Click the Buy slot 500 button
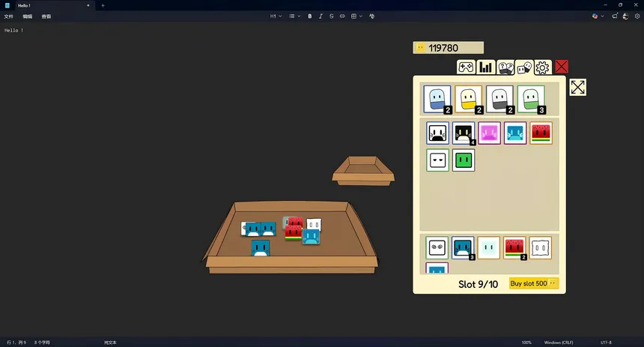Viewport: 644px width, 347px height. coord(534,283)
